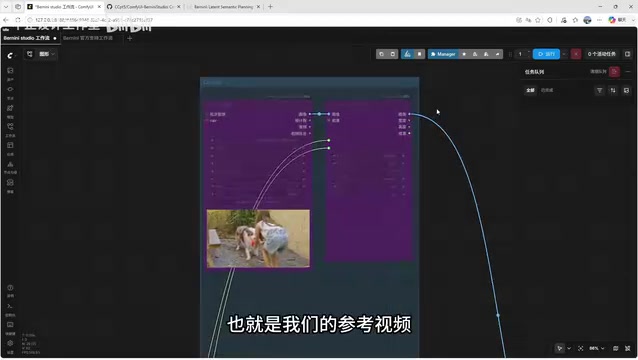Image resolution: width=638 pixels, height=360 pixels.
Task: Open the sidebar icon below node map
Action: [10, 183]
